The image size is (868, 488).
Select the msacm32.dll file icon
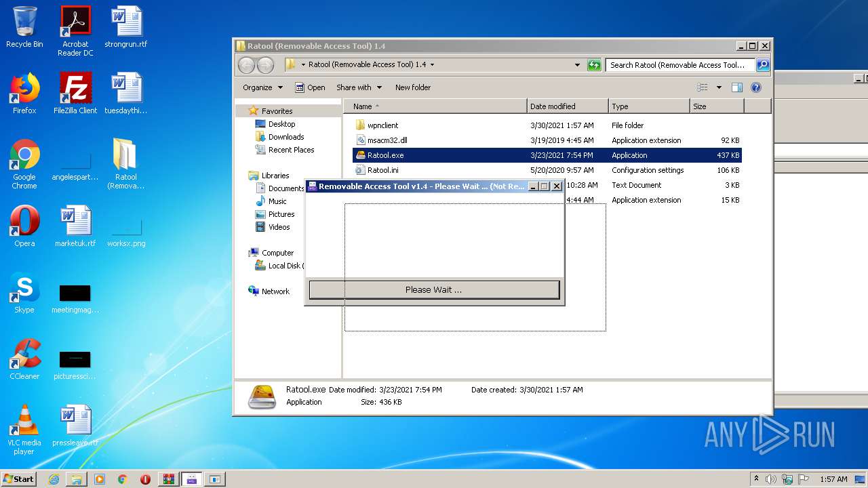(360, 140)
